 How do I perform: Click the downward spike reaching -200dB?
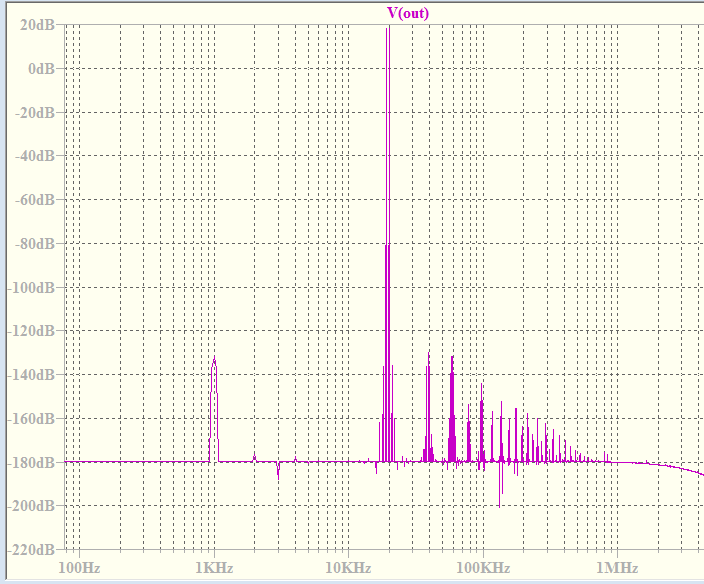500,505
